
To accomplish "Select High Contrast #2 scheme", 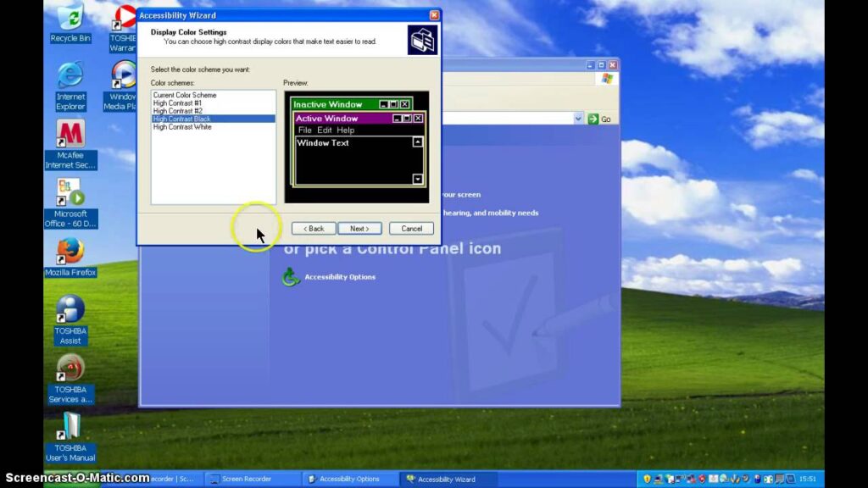I will [213, 111].
